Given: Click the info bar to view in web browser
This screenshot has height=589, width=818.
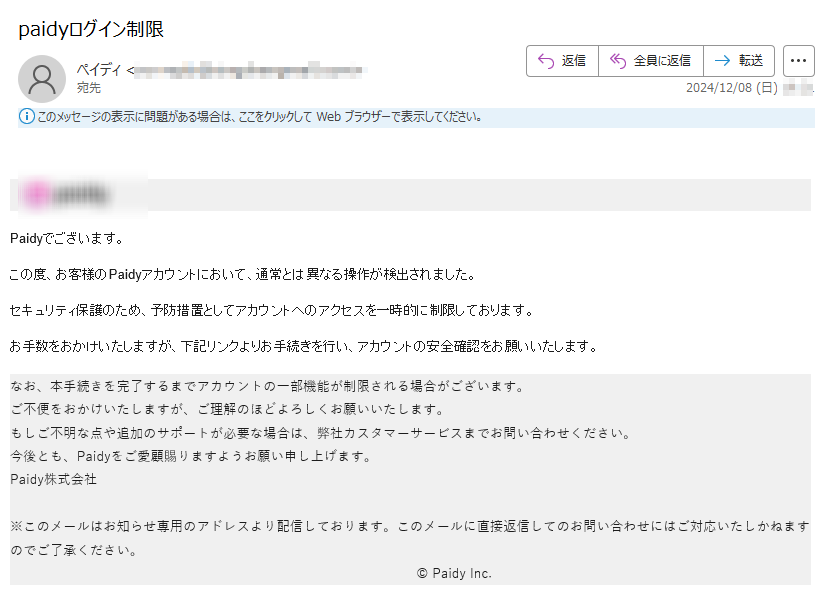Looking at the screenshot, I should click(416, 117).
